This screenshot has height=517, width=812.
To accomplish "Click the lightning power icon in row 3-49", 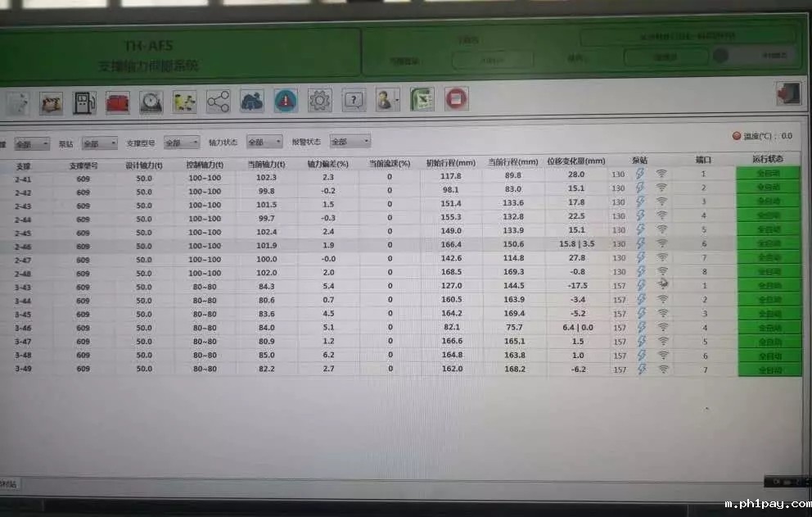I will (x=642, y=370).
